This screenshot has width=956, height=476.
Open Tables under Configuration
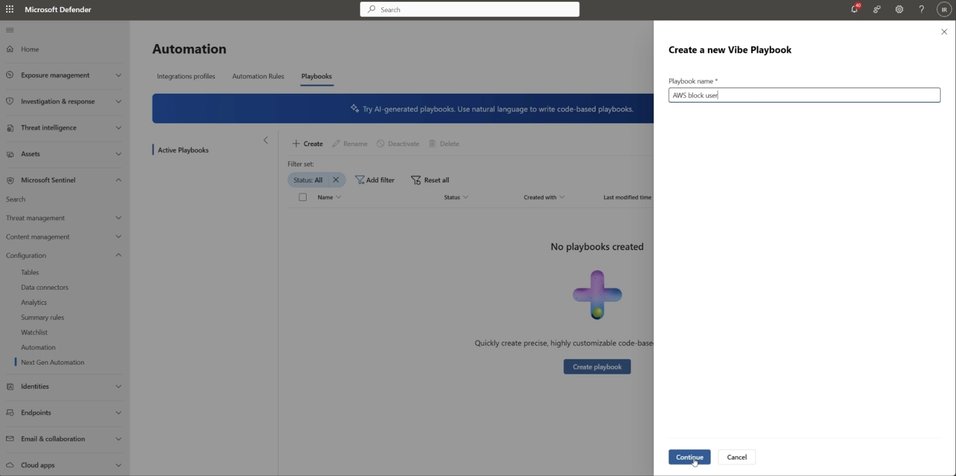[x=30, y=272]
